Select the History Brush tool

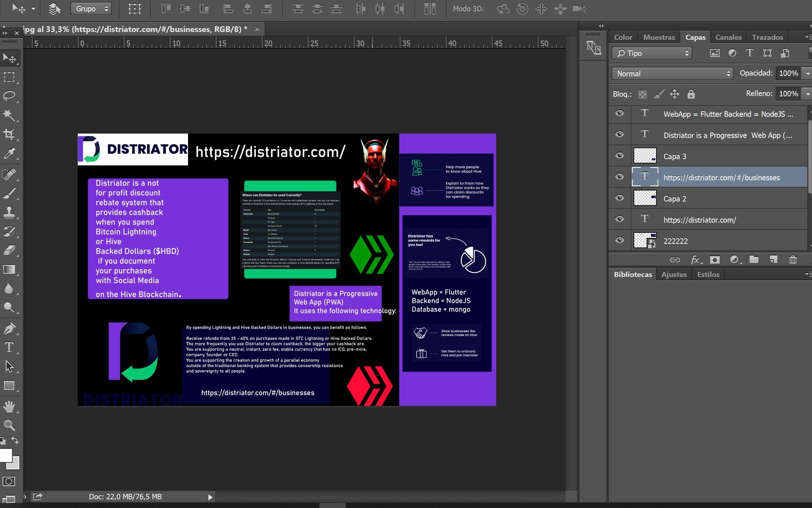coord(9,231)
